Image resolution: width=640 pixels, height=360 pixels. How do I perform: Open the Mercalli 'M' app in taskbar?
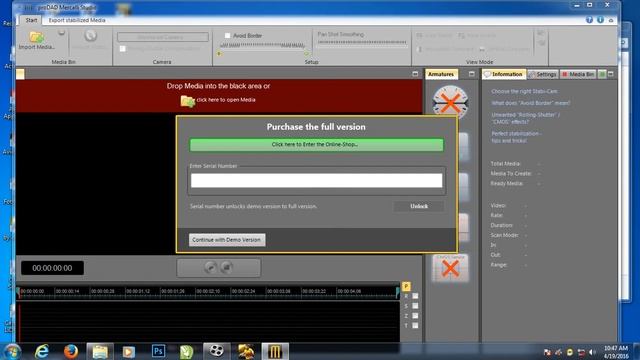pyautogui.click(x=275, y=351)
